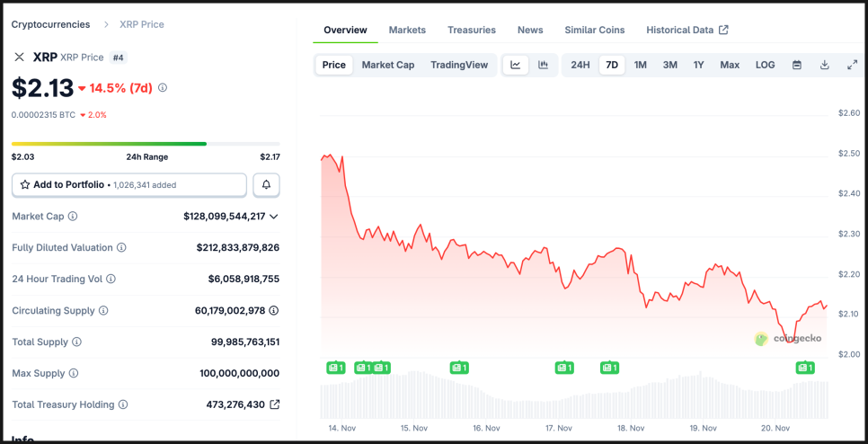Click info icon next to 7d change

(x=163, y=88)
